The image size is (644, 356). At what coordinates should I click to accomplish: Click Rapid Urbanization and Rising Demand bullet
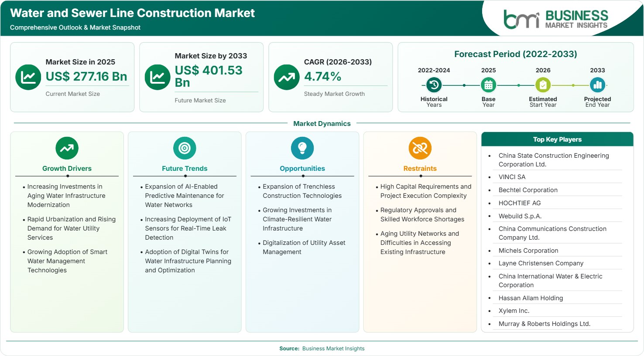(71, 228)
